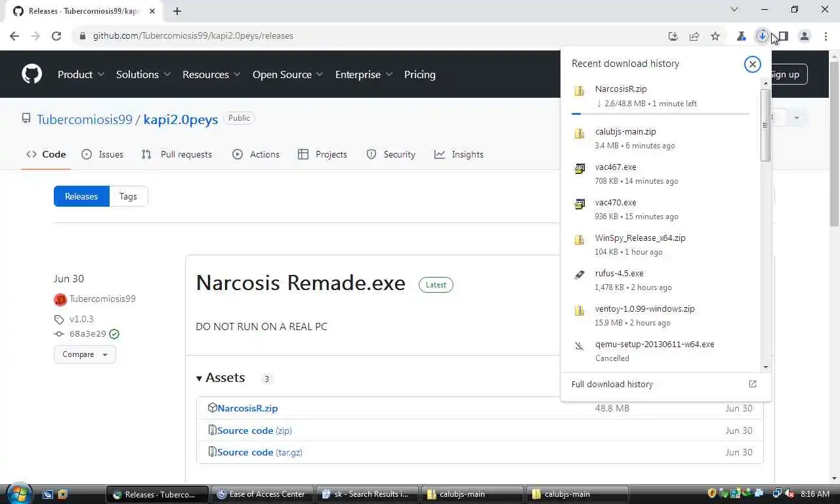Click the Tubercomiosis99 author avatar

[x=60, y=299]
